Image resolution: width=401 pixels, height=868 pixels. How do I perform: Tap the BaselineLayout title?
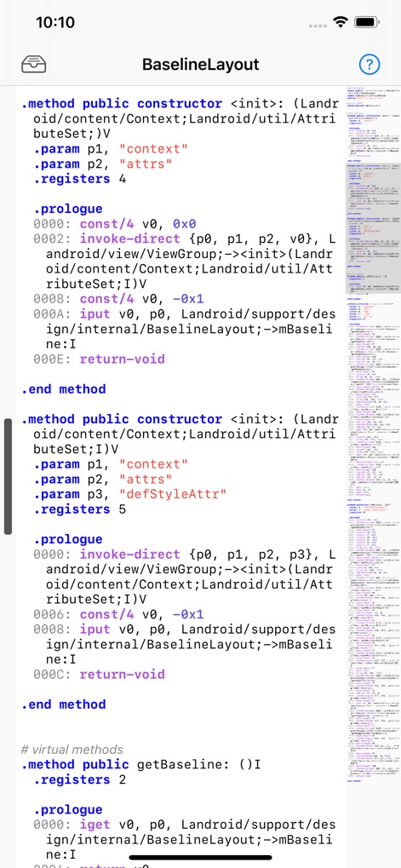[x=200, y=64]
